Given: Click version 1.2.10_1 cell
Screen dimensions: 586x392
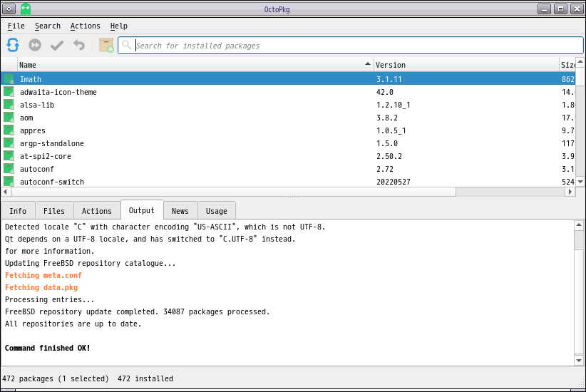Looking at the screenshot, I should click(393, 105).
